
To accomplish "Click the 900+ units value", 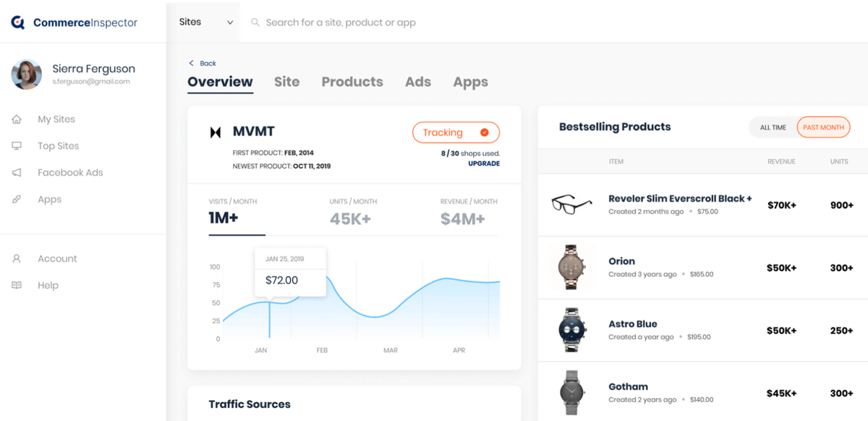I will click(x=842, y=205).
